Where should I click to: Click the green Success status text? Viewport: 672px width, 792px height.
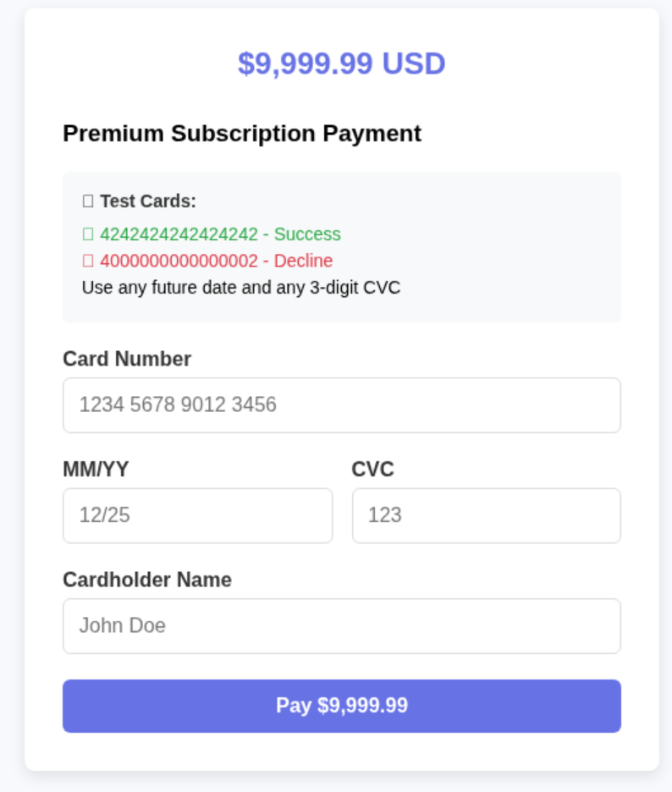coord(307,234)
